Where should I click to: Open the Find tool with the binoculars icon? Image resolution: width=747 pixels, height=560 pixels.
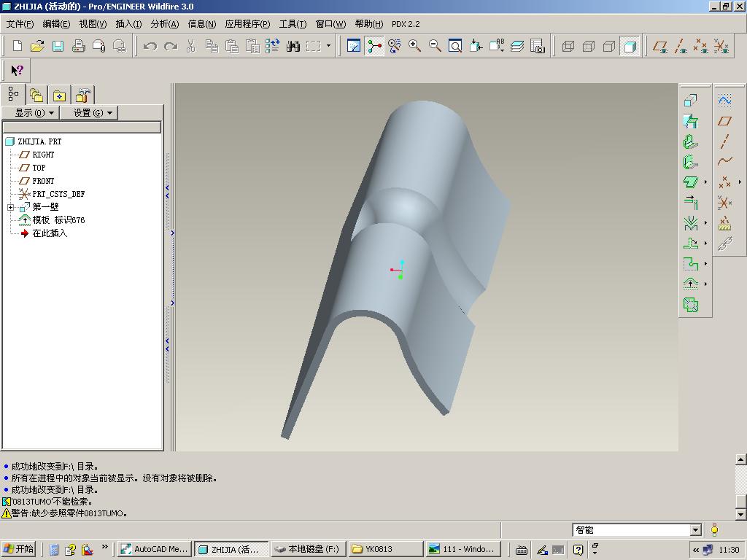pyautogui.click(x=293, y=46)
